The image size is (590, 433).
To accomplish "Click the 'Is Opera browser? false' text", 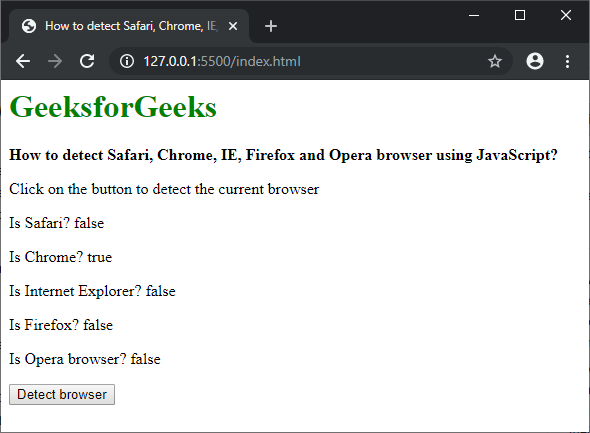I will (x=85, y=359).
